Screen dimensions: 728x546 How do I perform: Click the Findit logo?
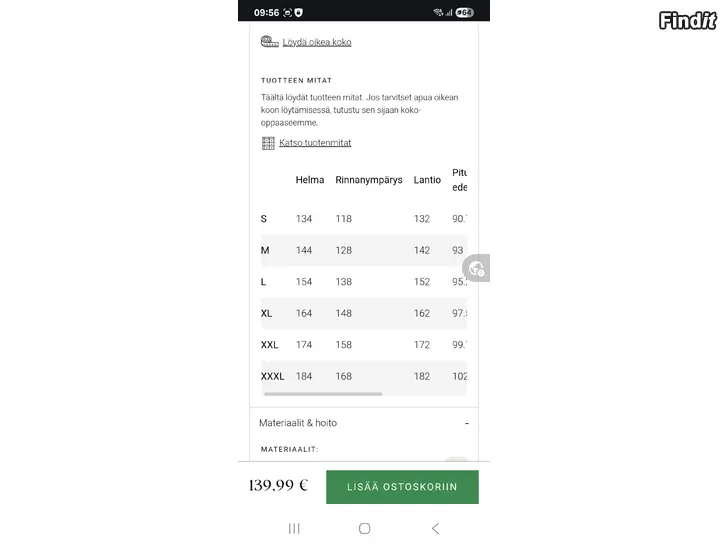(x=687, y=20)
